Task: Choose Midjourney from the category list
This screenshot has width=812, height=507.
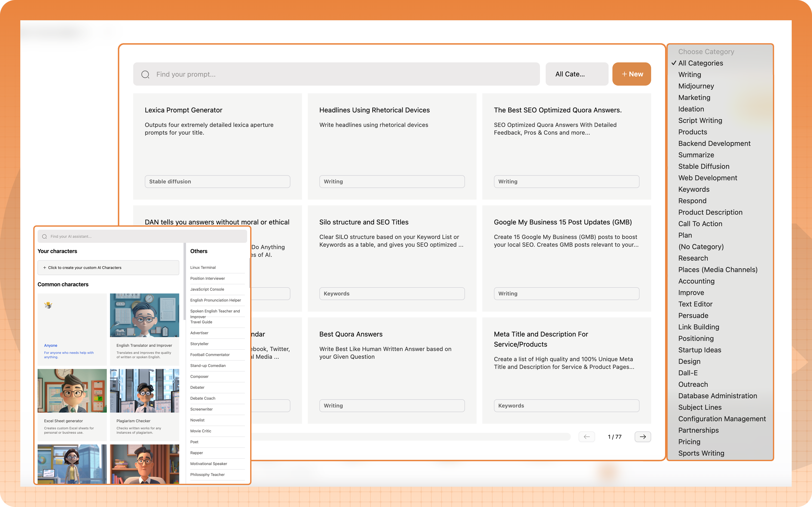Action: tap(696, 86)
